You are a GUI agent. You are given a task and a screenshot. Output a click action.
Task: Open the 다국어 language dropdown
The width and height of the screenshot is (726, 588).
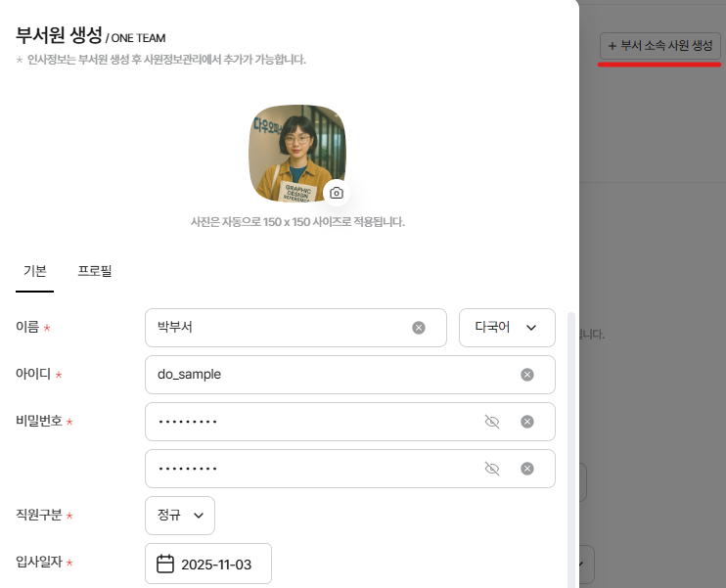coord(506,328)
